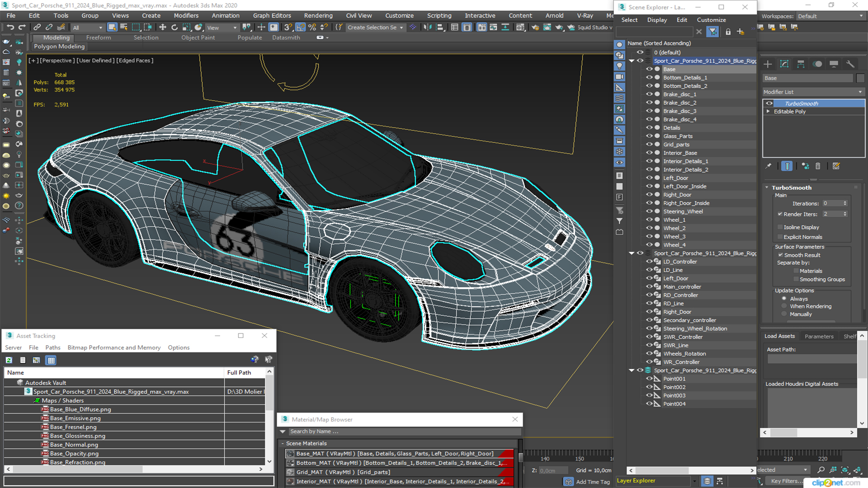The image size is (868, 488).
Task: Toggle the Percent Snap icon
Action: click(x=312, y=27)
